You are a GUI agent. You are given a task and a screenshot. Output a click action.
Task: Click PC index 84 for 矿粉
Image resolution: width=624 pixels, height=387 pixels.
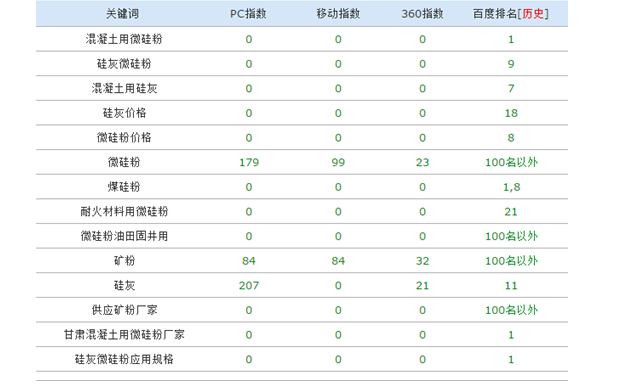click(249, 261)
